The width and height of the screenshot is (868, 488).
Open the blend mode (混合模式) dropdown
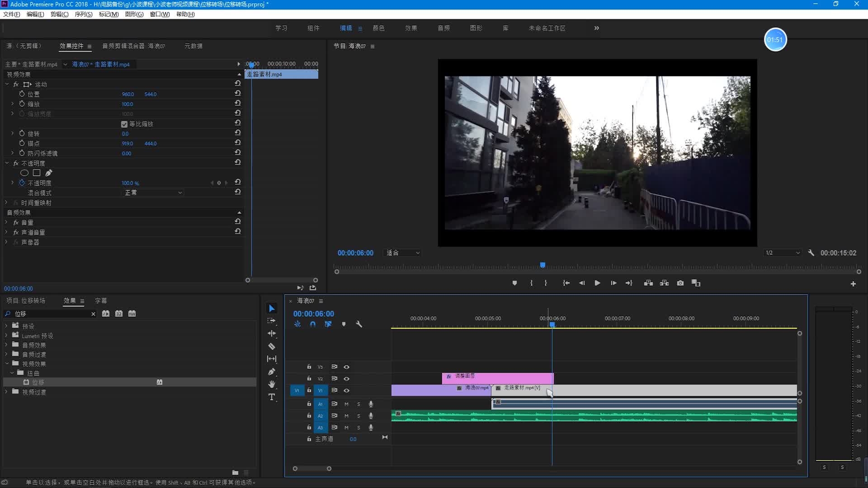click(x=153, y=193)
